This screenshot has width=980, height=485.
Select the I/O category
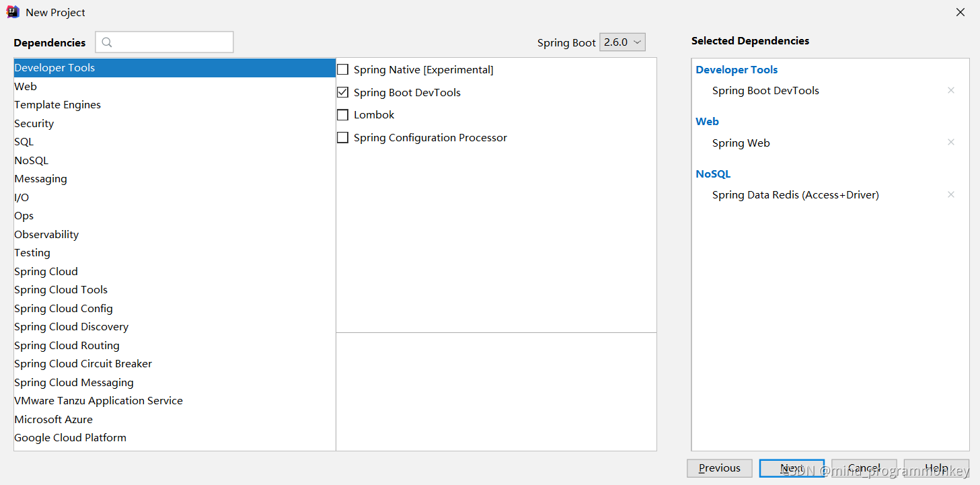175,197
